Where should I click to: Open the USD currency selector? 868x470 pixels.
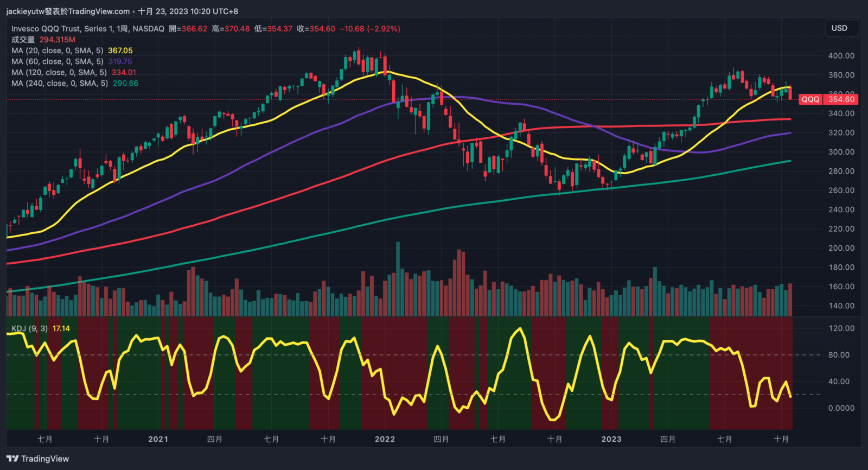point(839,28)
